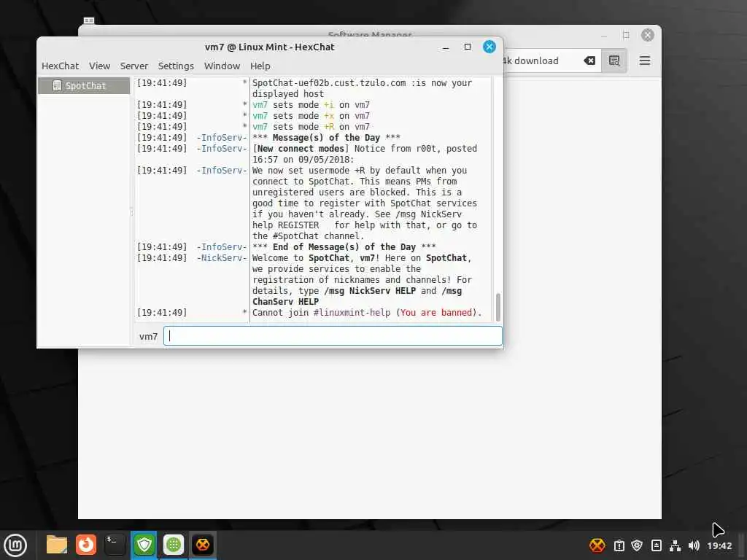Viewport: 747px width, 560px height.
Task: Open the Software Manager hamburger menu
Action: click(x=645, y=61)
